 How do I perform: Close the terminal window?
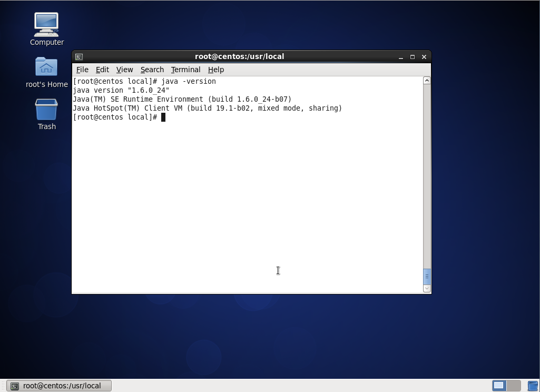(x=424, y=57)
